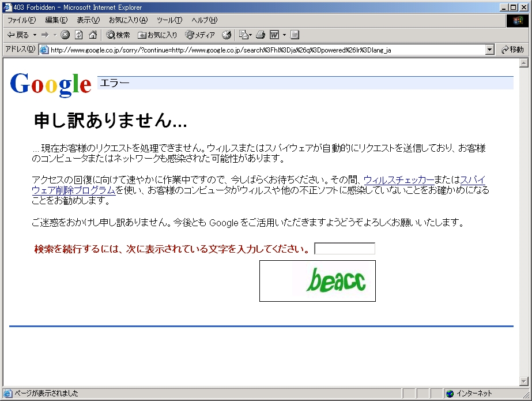The width and height of the screenshot is (532, 401).
Task: Open the Forward history dropdown arrow
Action: (x=55, y=35)
